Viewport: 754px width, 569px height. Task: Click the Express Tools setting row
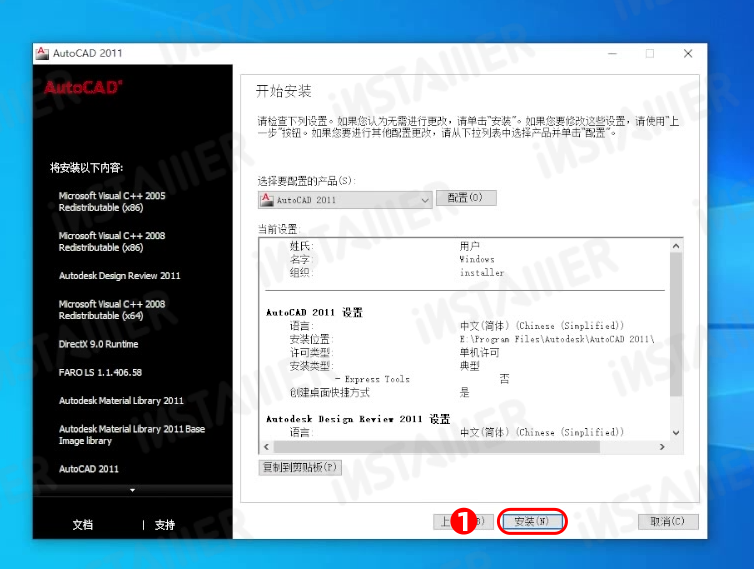click(x=422, y=379)
